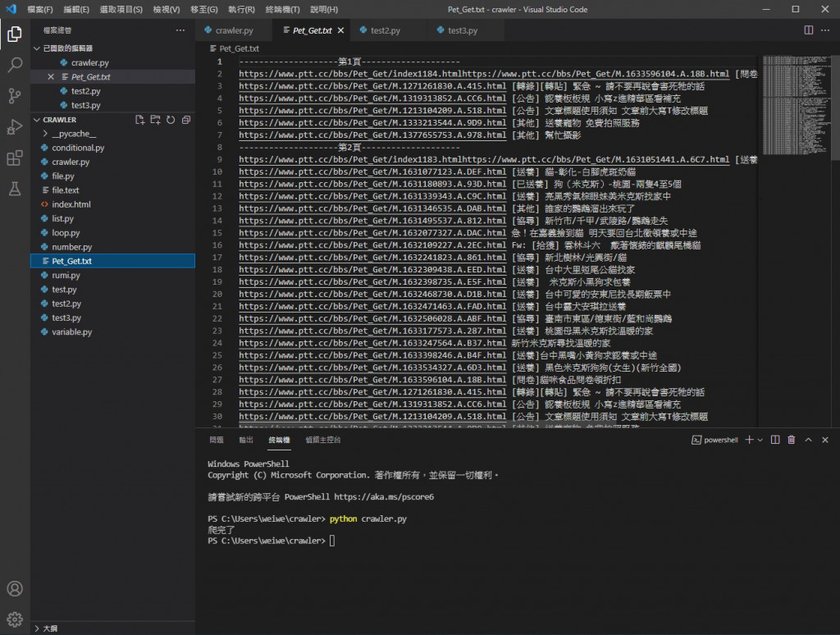Open file.text in the file tree
This screenshot has width=840, height=635.
point(112,190)
